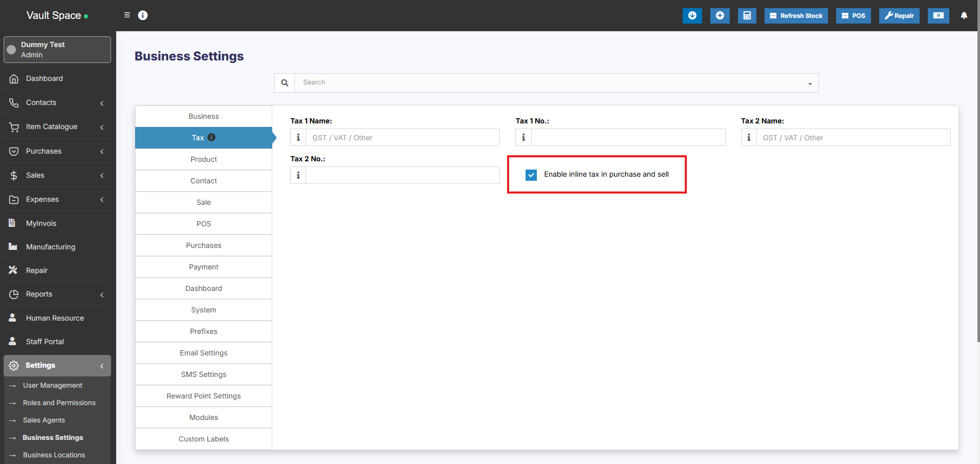The width and height of the screenshot is (980, 464).
Task: Click the download arrow icon in header
Action: 692,16
